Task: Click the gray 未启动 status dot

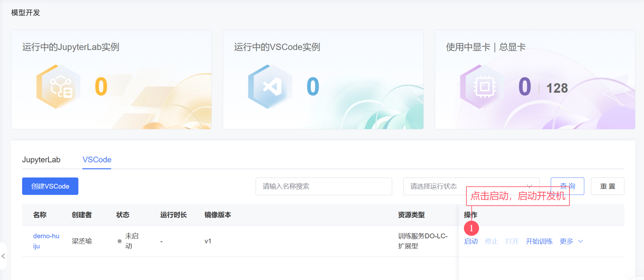Action: 119,241
